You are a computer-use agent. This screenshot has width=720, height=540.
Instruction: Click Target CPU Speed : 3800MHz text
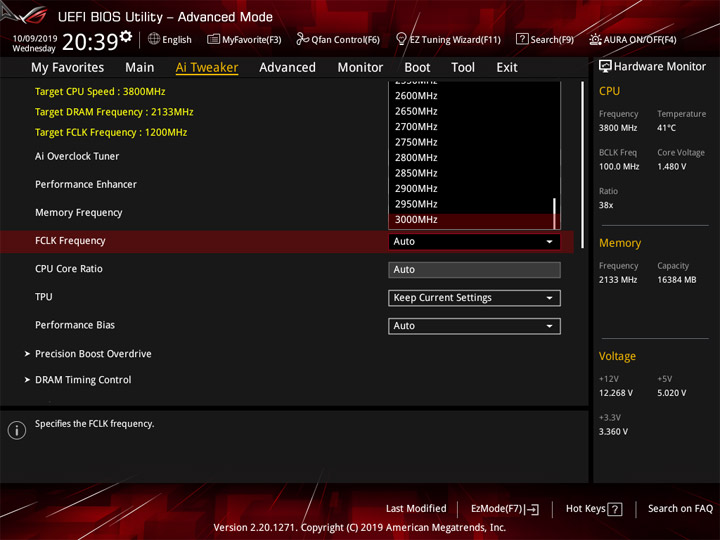pos(100,91)
